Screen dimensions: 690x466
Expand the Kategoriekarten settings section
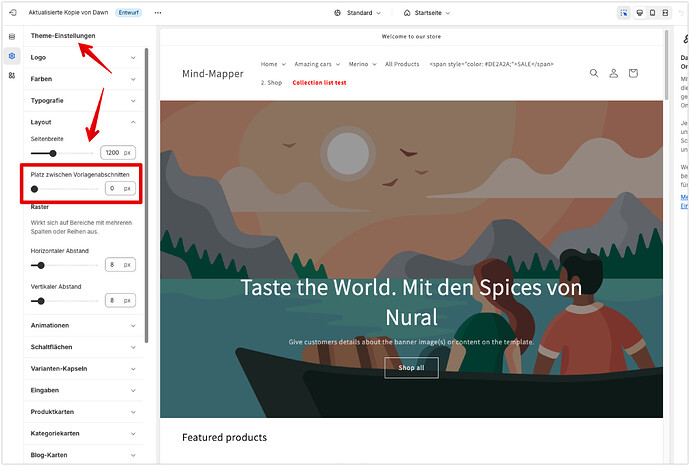83,433
